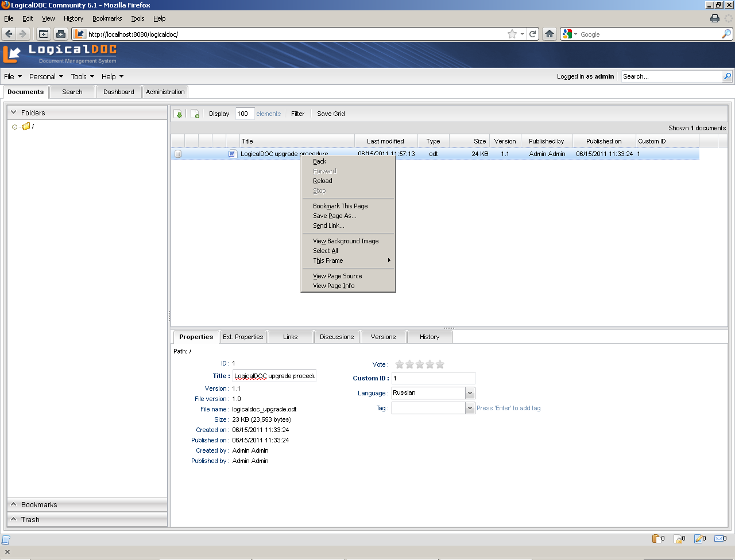
Task: Click the bookmark star in address bar
Action: tap(512, 34)
